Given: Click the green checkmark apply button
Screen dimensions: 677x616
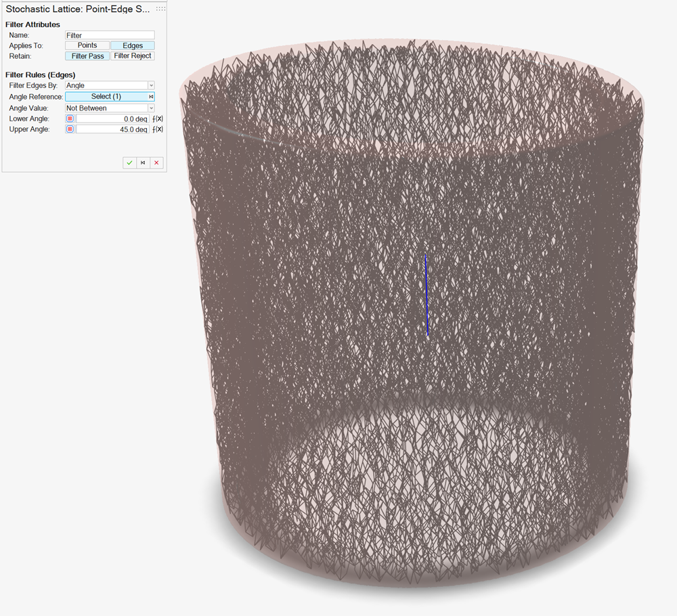Looking at the screenshot, I should click(129, 163).
